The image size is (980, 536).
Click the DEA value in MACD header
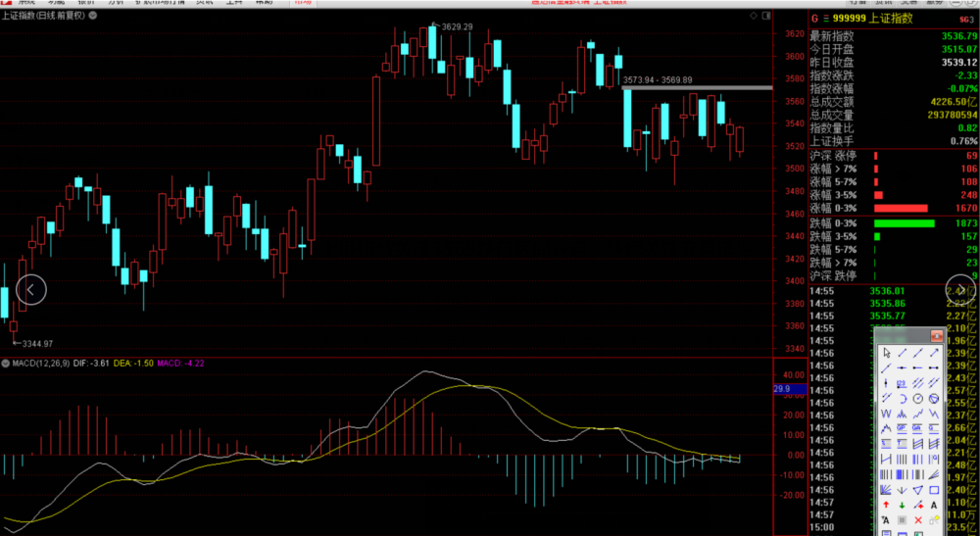point(133,363)
